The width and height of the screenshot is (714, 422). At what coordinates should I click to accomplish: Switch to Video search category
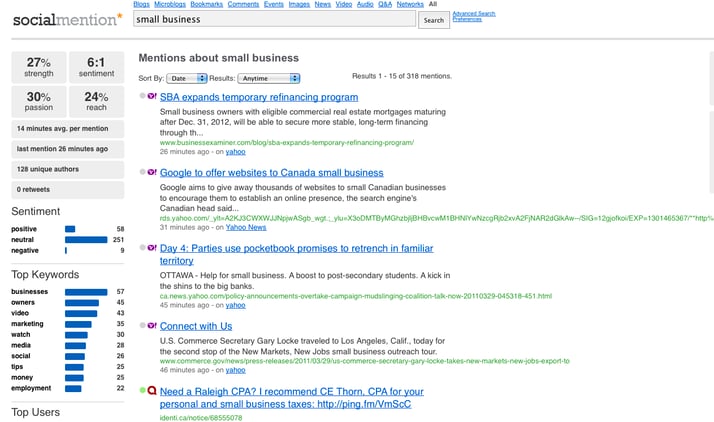pyautogui.click(x=344, y=4)
